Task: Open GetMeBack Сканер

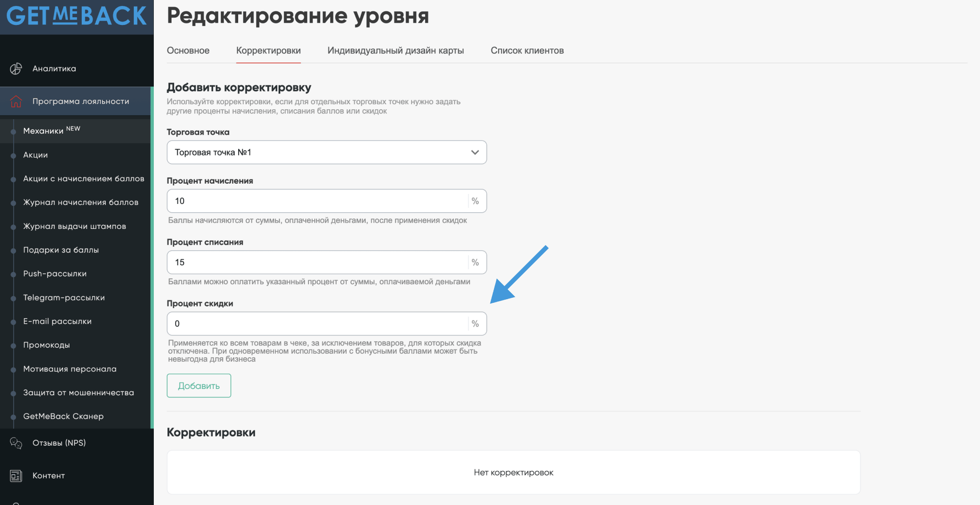Action: (x=64, y=416)
